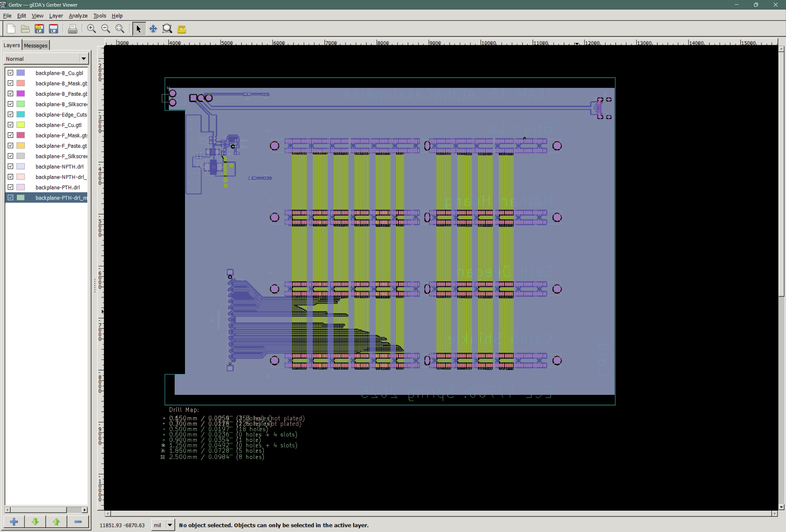Toggle backplane-PTH.drl layer checkbox

[10, 187]
